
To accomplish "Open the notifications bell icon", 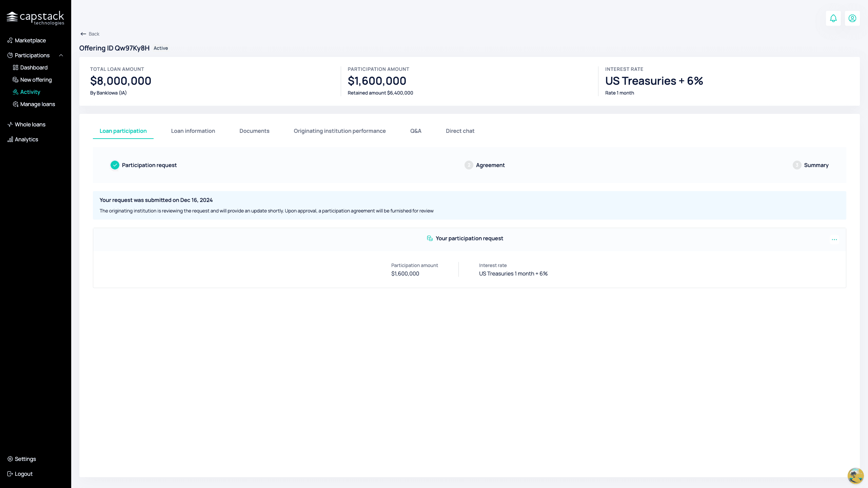I will pos(833,18).
